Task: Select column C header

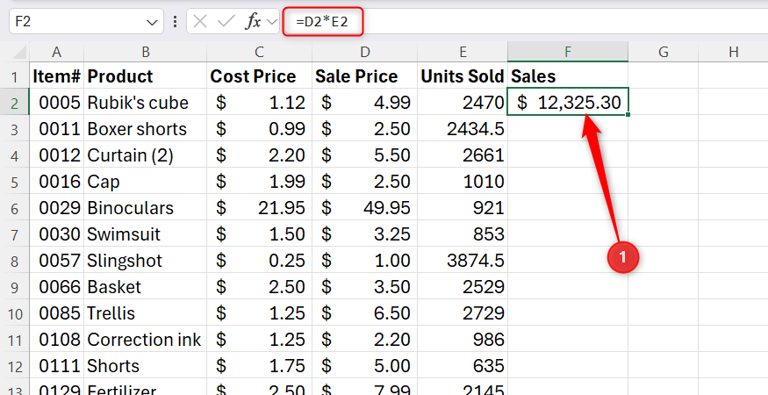Action: (x=259, y=52)
